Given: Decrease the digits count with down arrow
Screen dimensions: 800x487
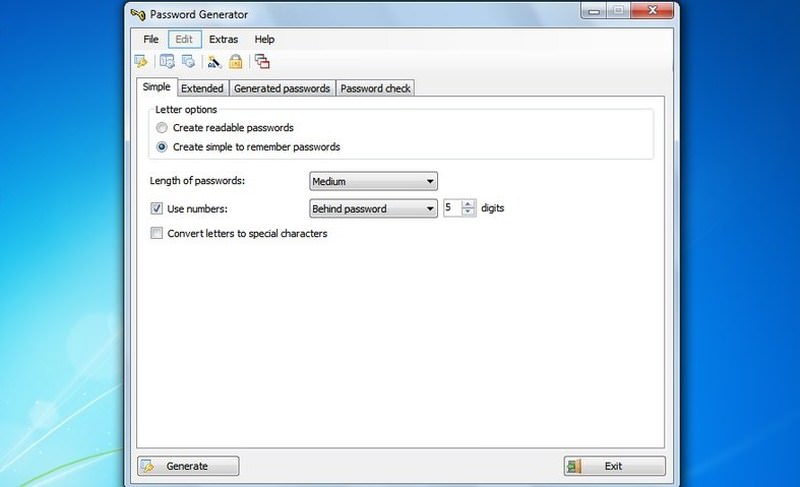Looking at the screenshot, I should click(x=468, y=212).
